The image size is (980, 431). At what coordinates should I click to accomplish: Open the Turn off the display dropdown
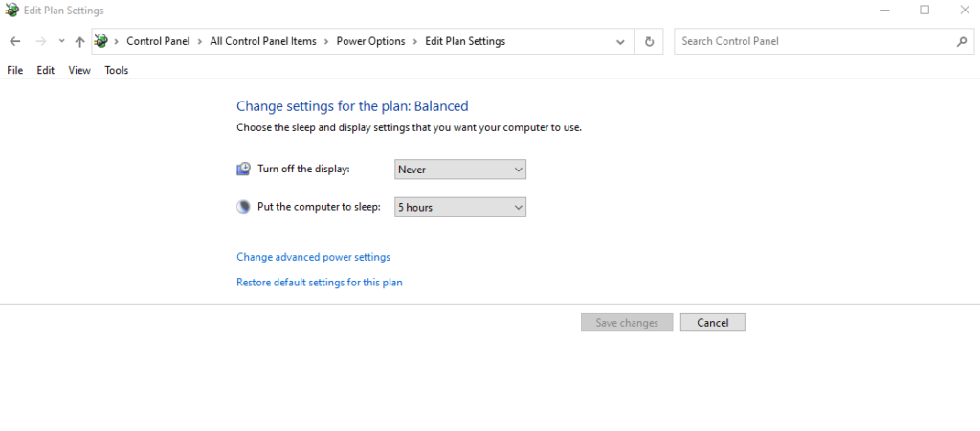[x=460, y=170]
